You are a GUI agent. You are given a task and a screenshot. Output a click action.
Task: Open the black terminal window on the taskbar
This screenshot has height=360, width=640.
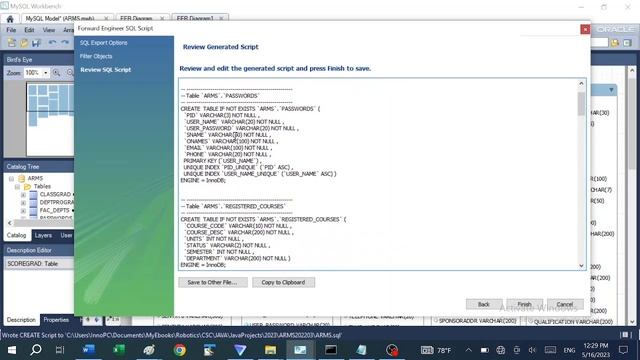tap(331, 350)
